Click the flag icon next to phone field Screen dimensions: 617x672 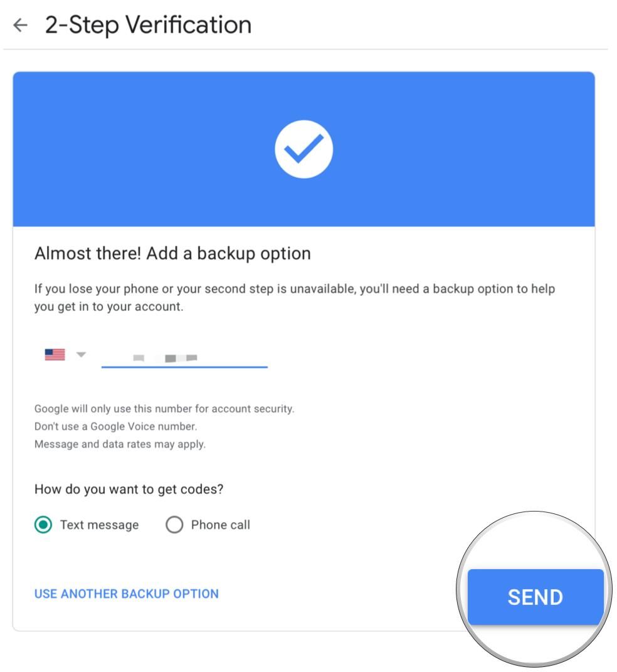[x=56, y=353]
